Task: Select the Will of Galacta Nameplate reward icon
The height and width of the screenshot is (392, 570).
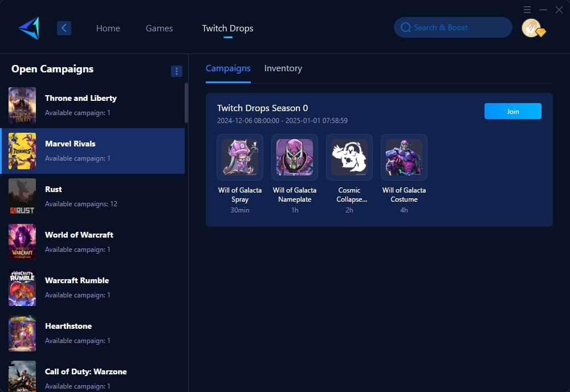Action: tap(295, 157)
